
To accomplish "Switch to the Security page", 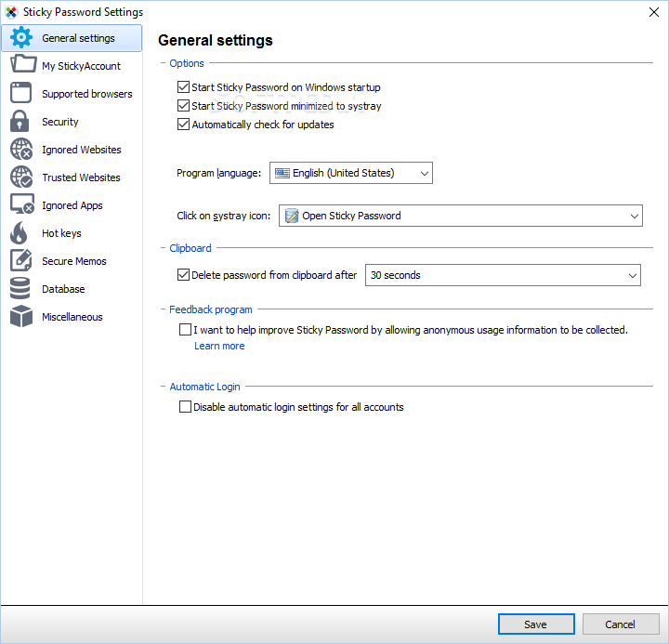I will click(72, 122).
